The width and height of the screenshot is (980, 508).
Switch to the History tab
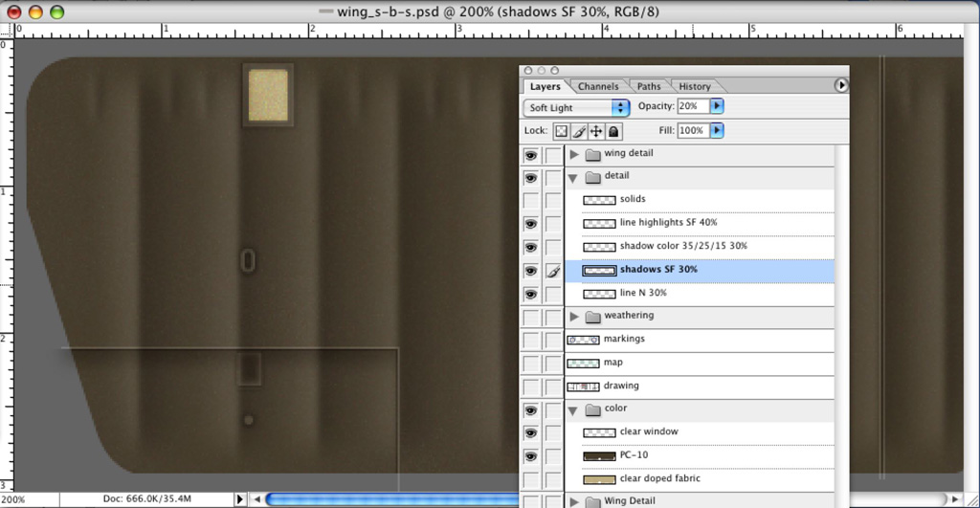pos(695,86)
